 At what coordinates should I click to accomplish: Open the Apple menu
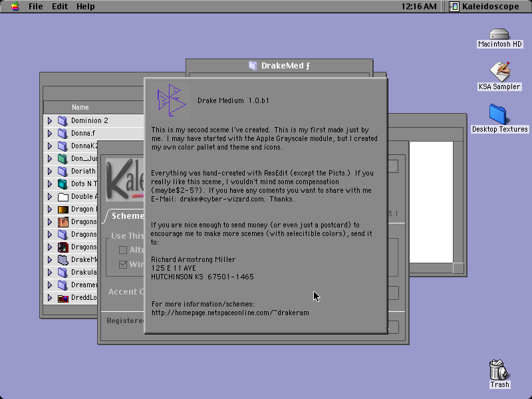(15, 7)
